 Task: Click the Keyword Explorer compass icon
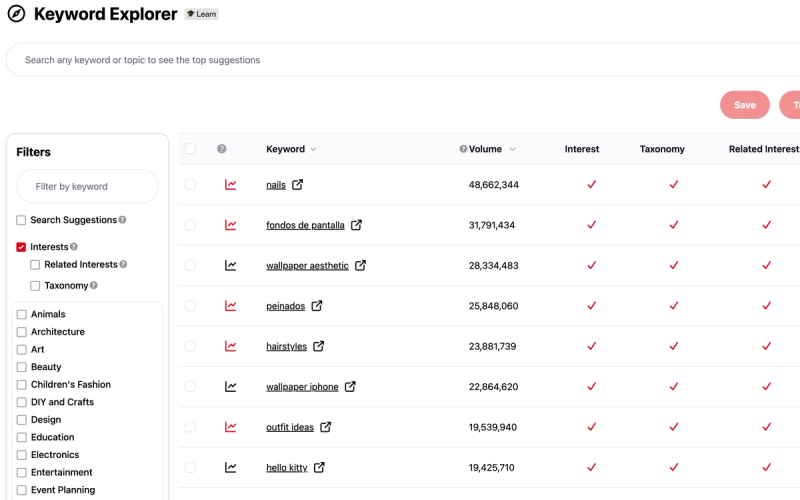(16, 14)
